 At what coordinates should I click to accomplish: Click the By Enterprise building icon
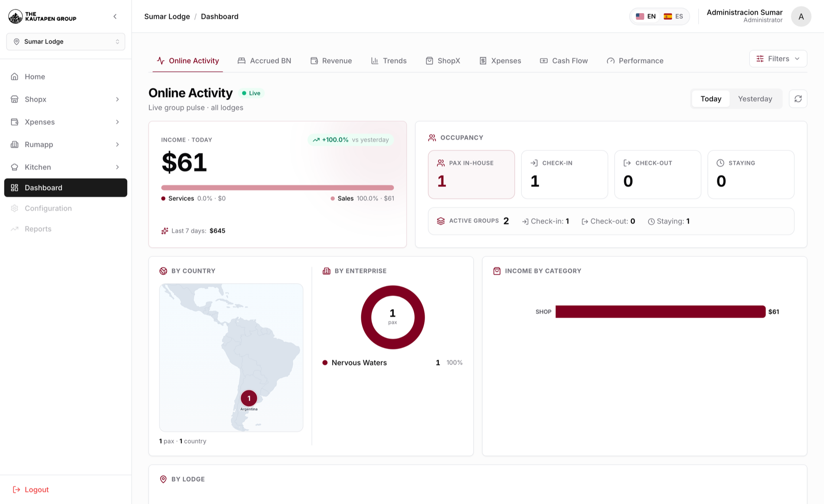point(327,271)
